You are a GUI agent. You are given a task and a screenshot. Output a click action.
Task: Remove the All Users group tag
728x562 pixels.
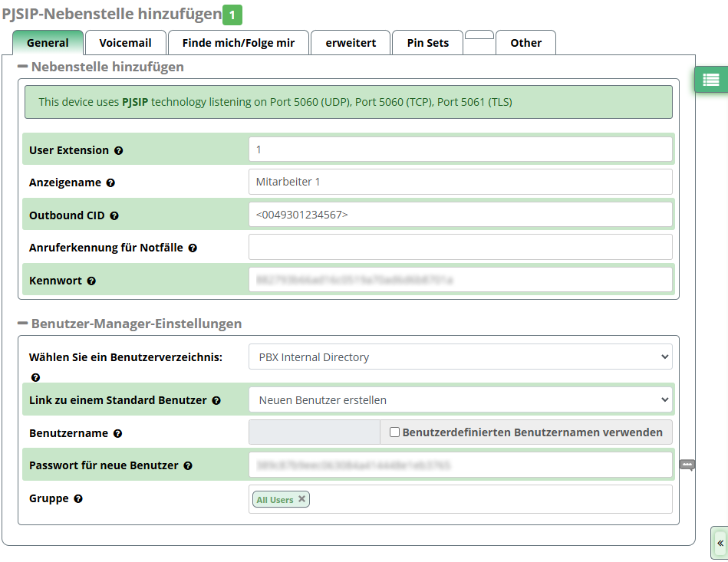tap(301, 499)
